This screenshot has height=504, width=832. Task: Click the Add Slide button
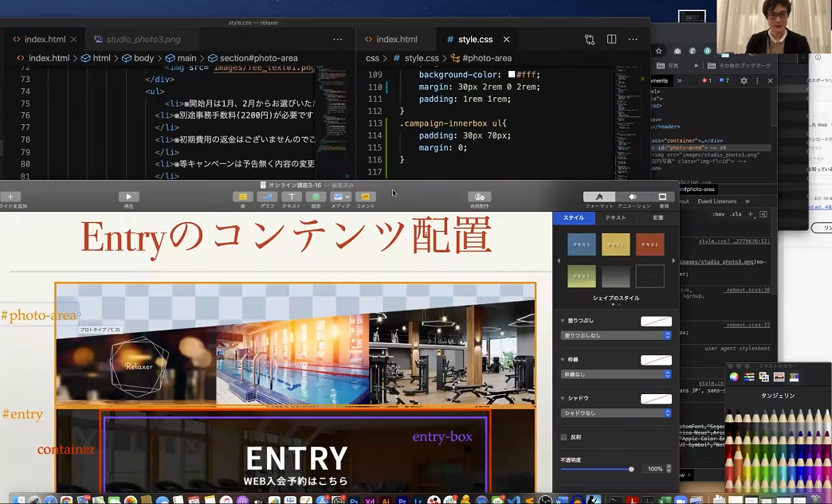(x=10, y=197)
